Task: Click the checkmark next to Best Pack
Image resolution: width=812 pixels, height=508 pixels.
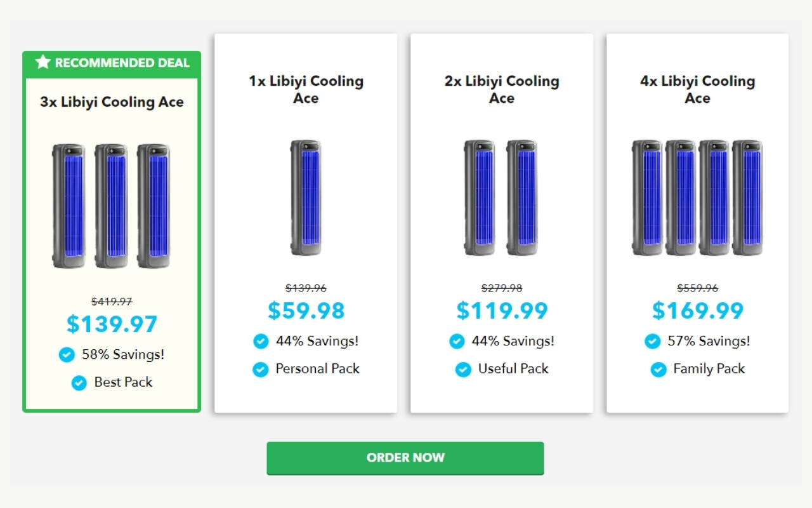Action: [x=79, y=382]
